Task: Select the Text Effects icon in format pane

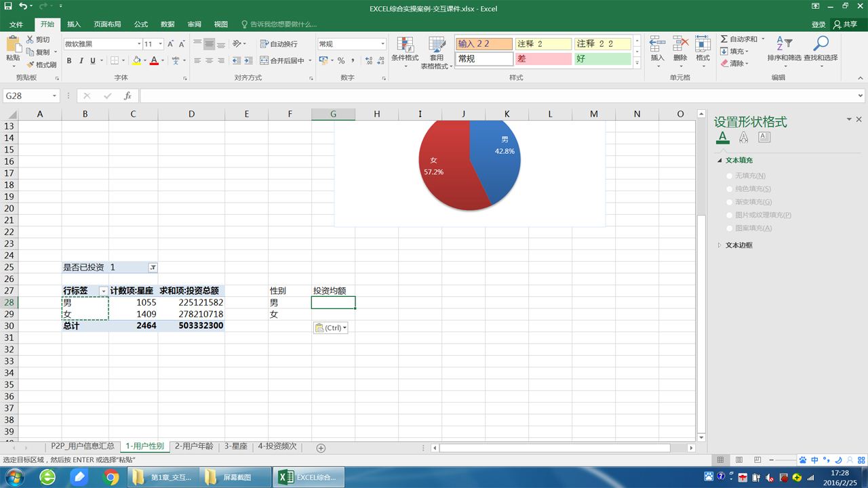Action: pos(744,138)
